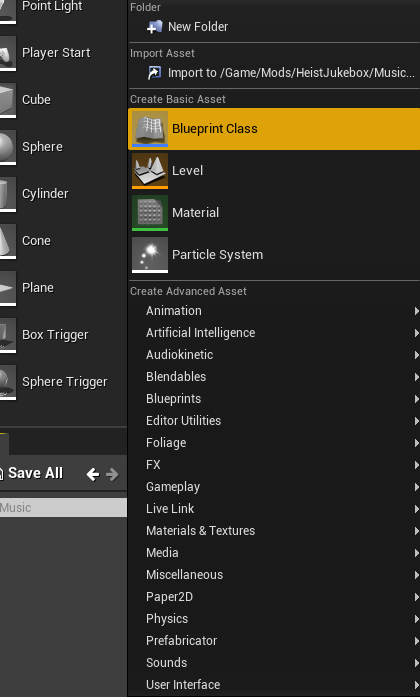The height and width of the screenshot is (697, 420).
Task: Open the Physics submenu
Action: [x=274, y=619]
